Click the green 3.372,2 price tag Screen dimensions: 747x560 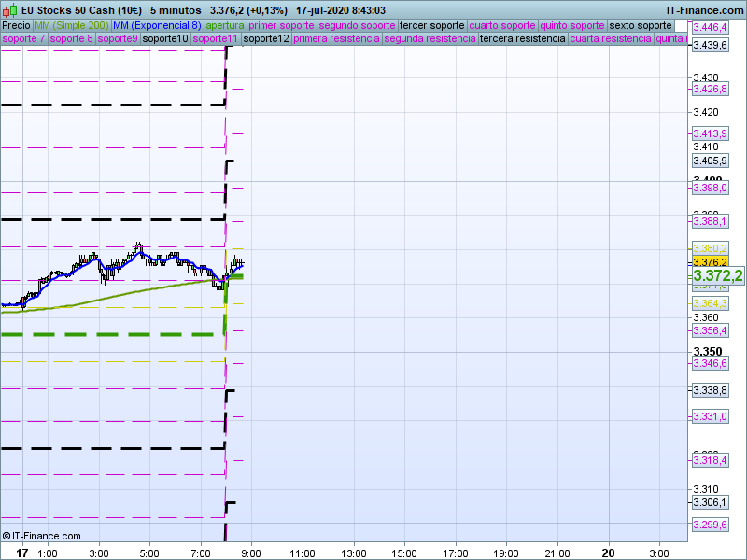[x=717, y=275]
